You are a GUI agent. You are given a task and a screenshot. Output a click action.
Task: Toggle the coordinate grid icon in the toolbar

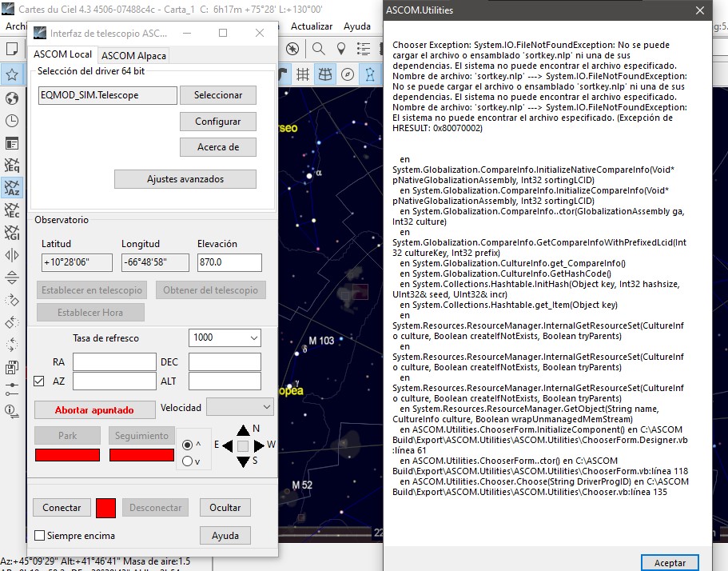pos(303,74)
